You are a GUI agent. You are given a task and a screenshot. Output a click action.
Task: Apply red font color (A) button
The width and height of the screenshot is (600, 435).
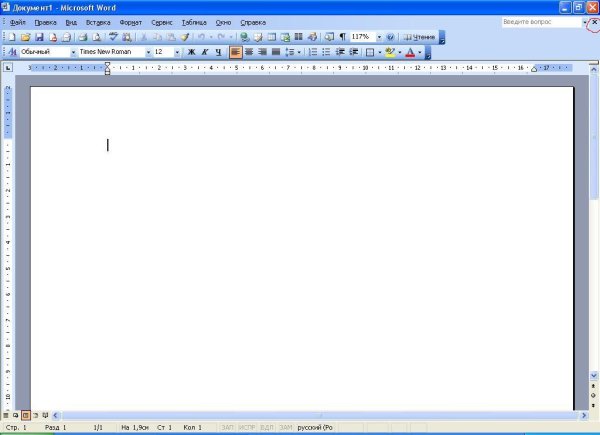[410, 52]
